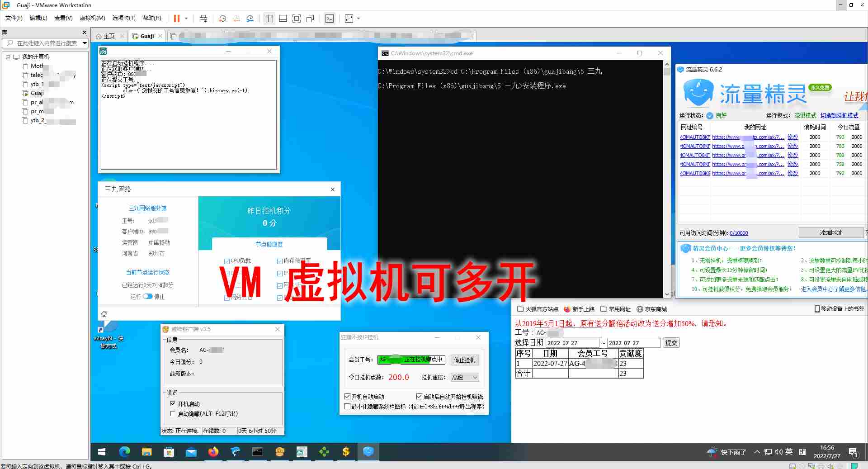Open the snapshot manager icon
The height and width of the screenshot is (469, 868).
(250, 19)
